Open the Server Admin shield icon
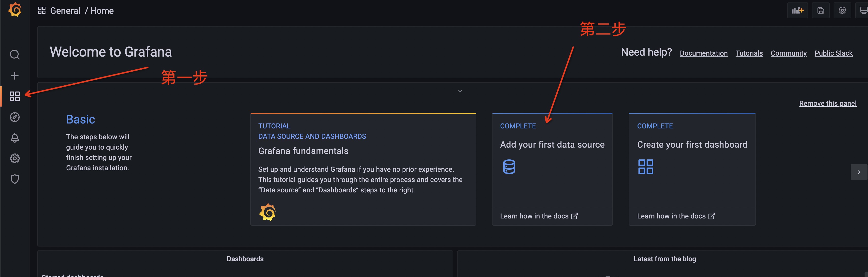This screenshot has height=277, width=868. point(14,179)
